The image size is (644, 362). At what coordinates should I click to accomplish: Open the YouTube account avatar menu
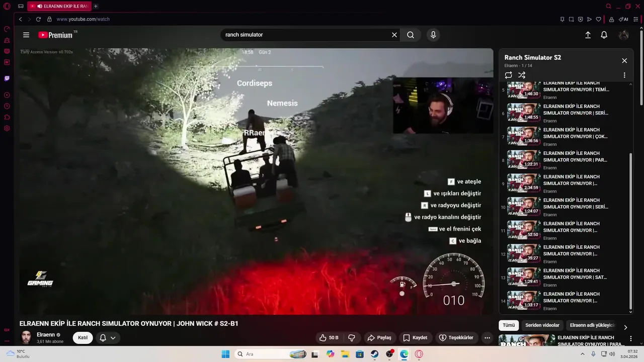click(624, 35)
